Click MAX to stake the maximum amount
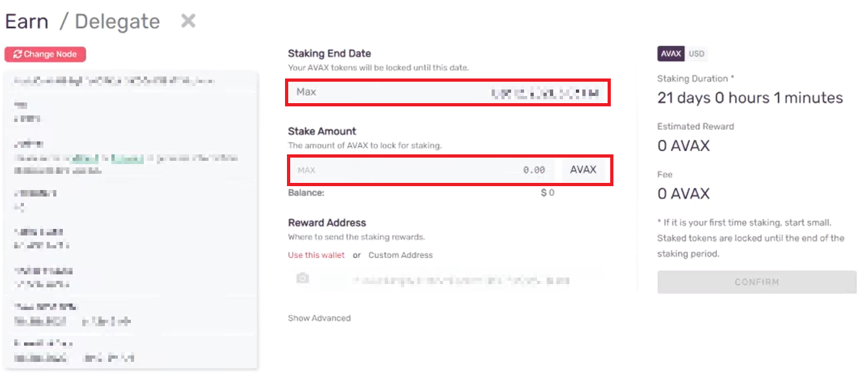 (x=307, y=170)
